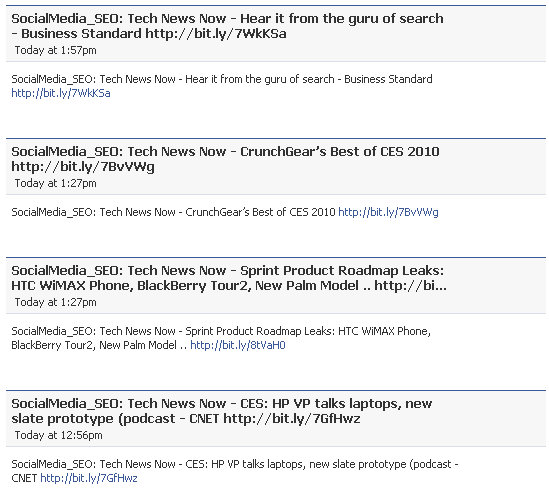Click the plain body text about CrunchGear's Best of CES

click(x=173, y=212)
